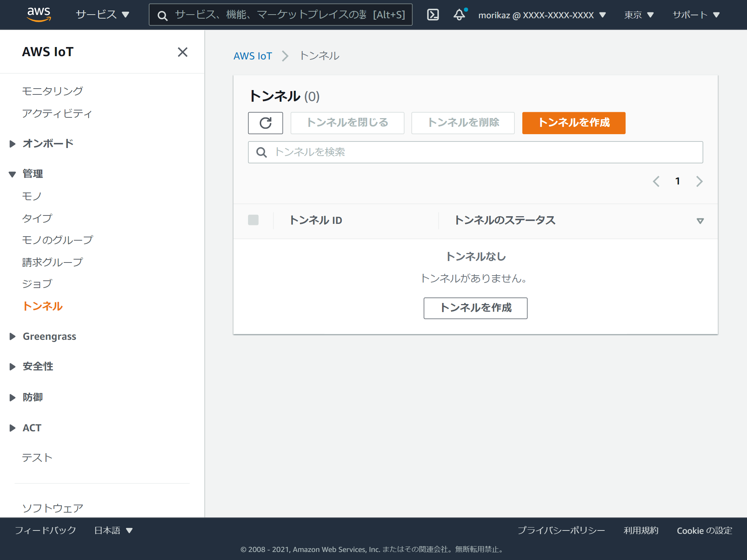747x560 pixels.
Task: Open the 利用規約 link in the footer
Action: (x=641, y=530)
